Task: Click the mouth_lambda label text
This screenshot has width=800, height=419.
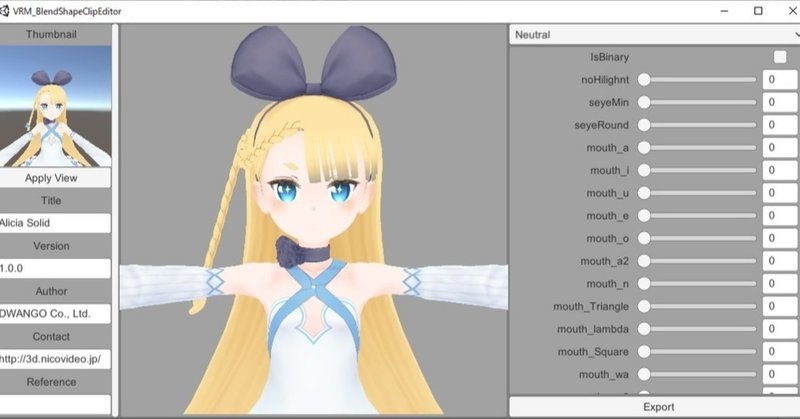Action: coord(593,329)
